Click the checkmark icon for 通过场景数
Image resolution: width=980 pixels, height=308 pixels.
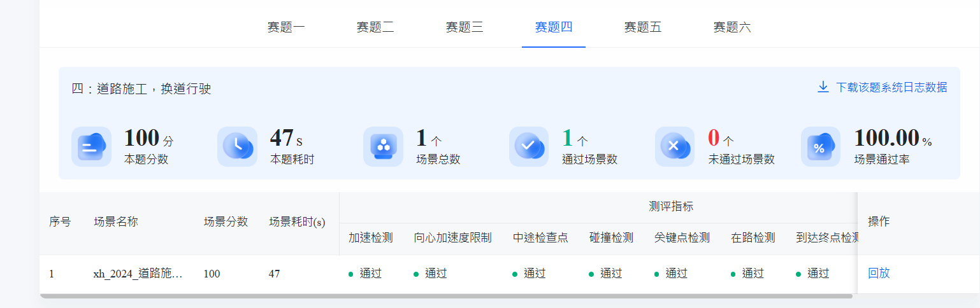(x=529, y=146)
